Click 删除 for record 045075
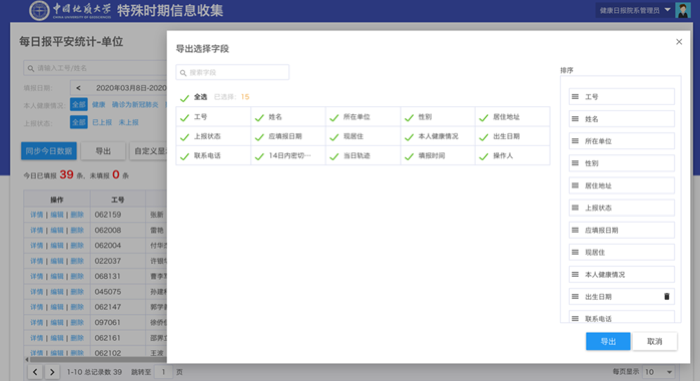This screenshot has width=700, height=381. coord(77,292)
